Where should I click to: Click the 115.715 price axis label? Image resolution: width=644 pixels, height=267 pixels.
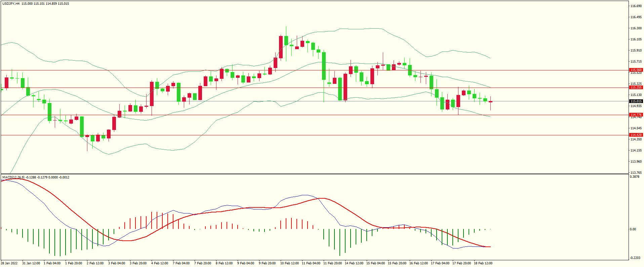(x=636, y=62)
